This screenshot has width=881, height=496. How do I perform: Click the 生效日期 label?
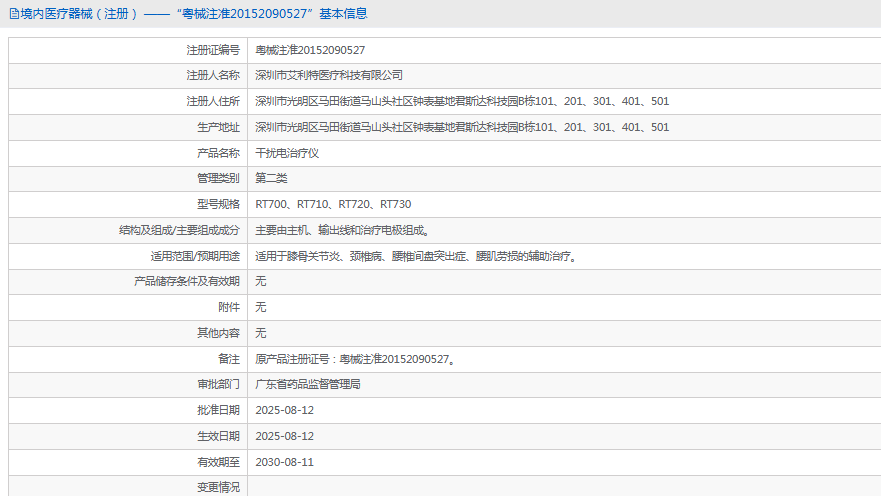click(218, 436)
